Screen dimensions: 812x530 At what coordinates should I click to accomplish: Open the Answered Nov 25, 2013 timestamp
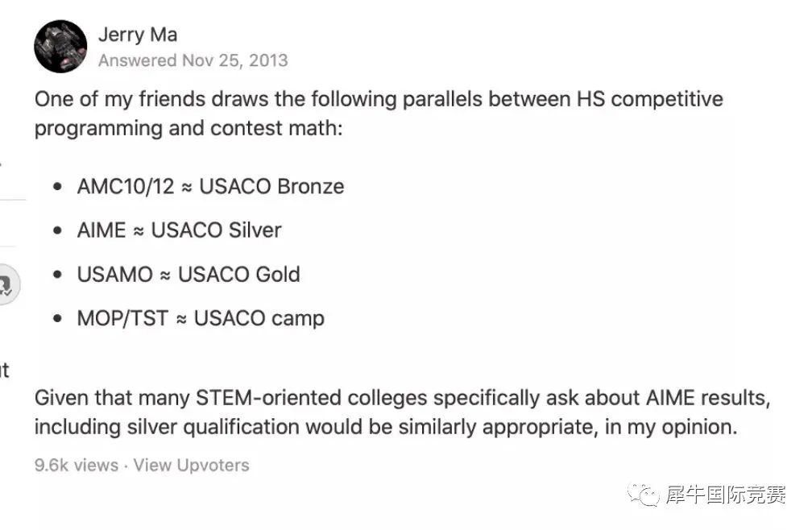[x=193, y=60]
